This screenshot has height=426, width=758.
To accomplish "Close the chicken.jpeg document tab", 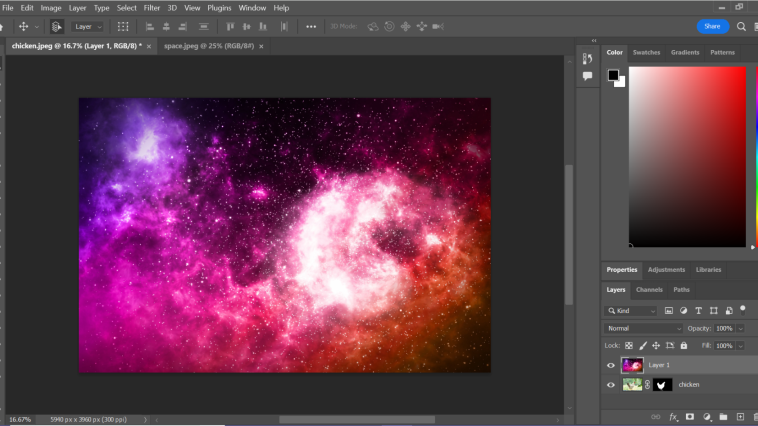I will (149, 46).
